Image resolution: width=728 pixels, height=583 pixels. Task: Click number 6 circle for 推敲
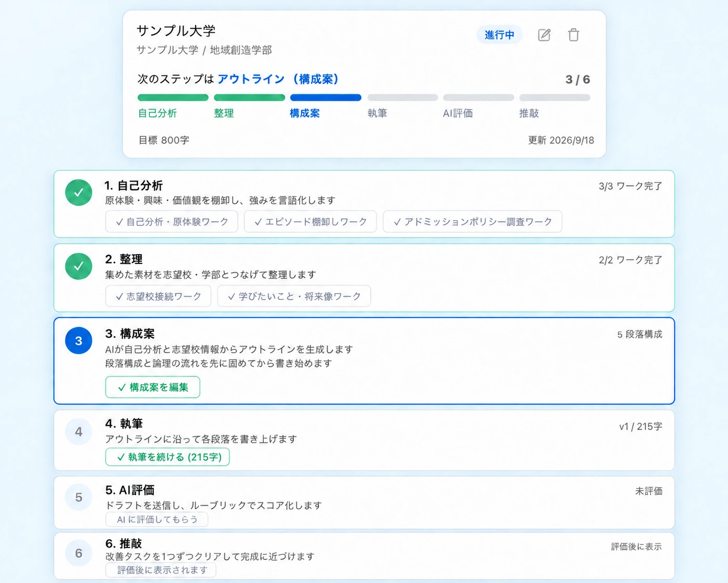point(78,553)
